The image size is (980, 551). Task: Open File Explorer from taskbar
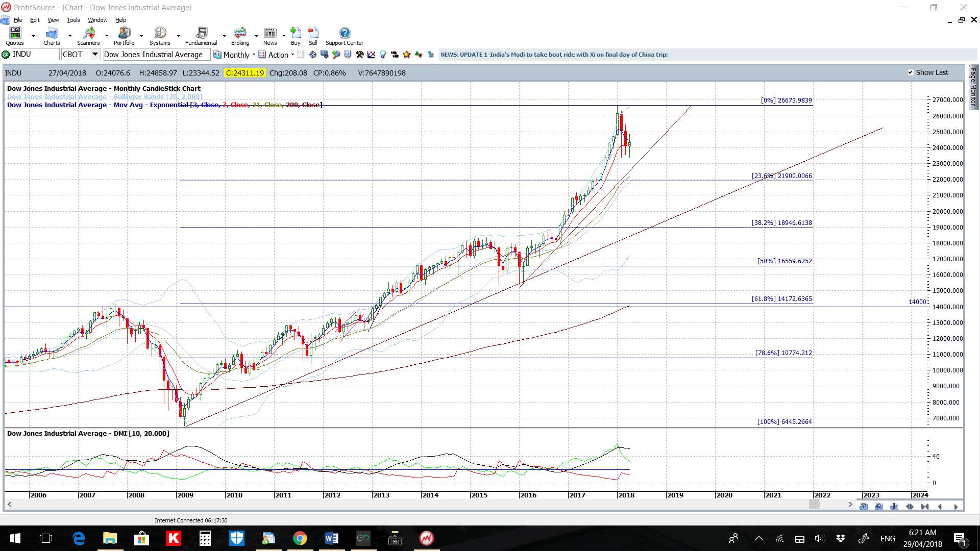pos(110,538)
